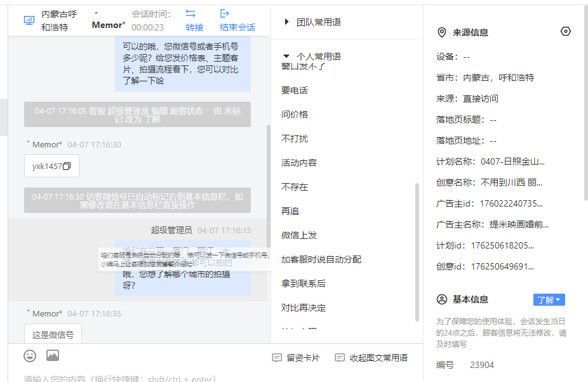Click the 计划id 176250618205 value
The image size is (588, 382).
[502, 245]
